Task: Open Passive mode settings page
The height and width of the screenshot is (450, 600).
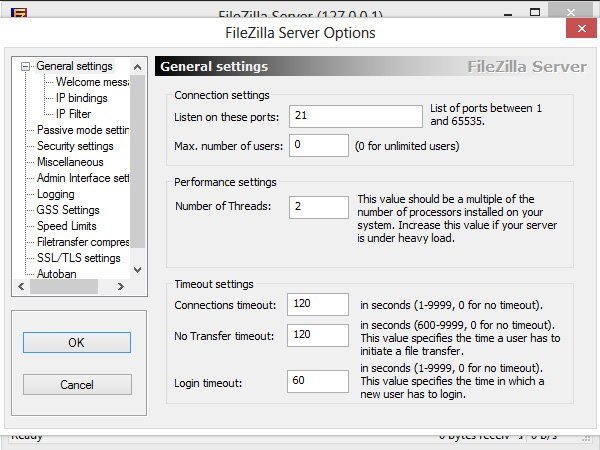Action: pyautogui.click(x=83, y=130)
